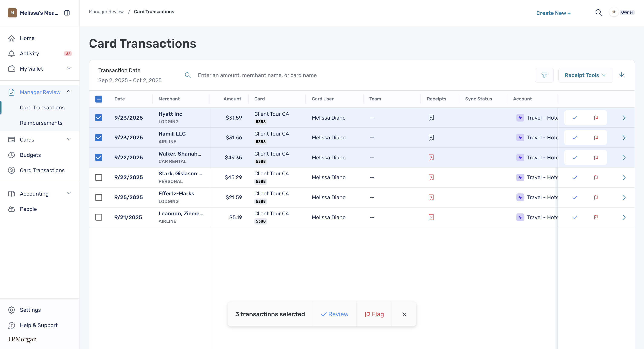Uncheck the Hyatt Inc row checkbox
The width and height of the screenshot is (644, 349).
(x=99, y=118)
